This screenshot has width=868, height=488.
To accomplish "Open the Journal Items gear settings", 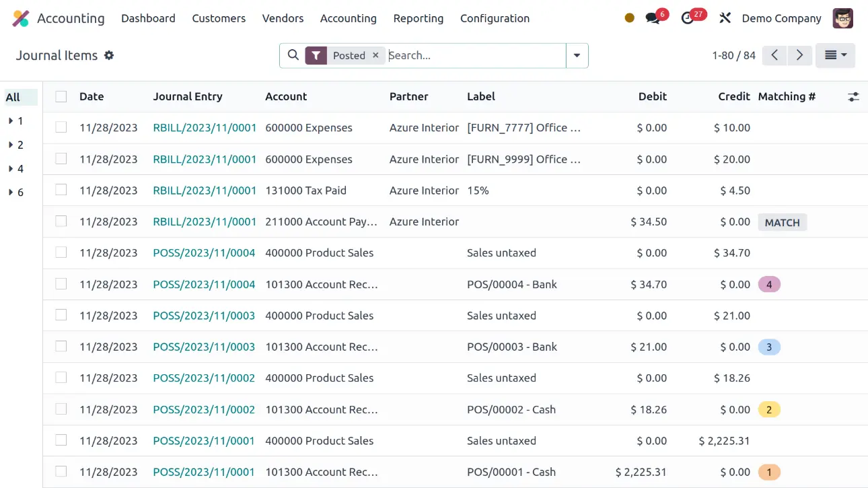I will pyautogui.click(x=109, y=56).
